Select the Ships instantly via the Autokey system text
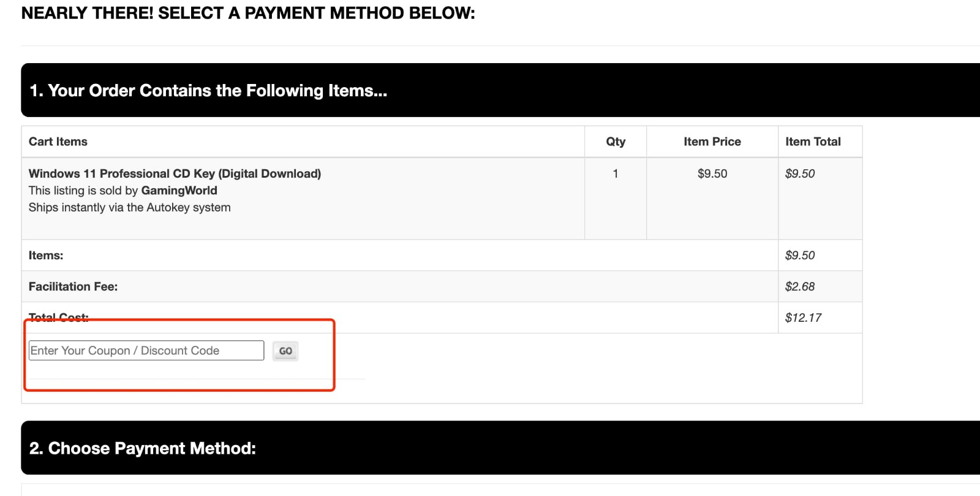 [x=129, y=207]
